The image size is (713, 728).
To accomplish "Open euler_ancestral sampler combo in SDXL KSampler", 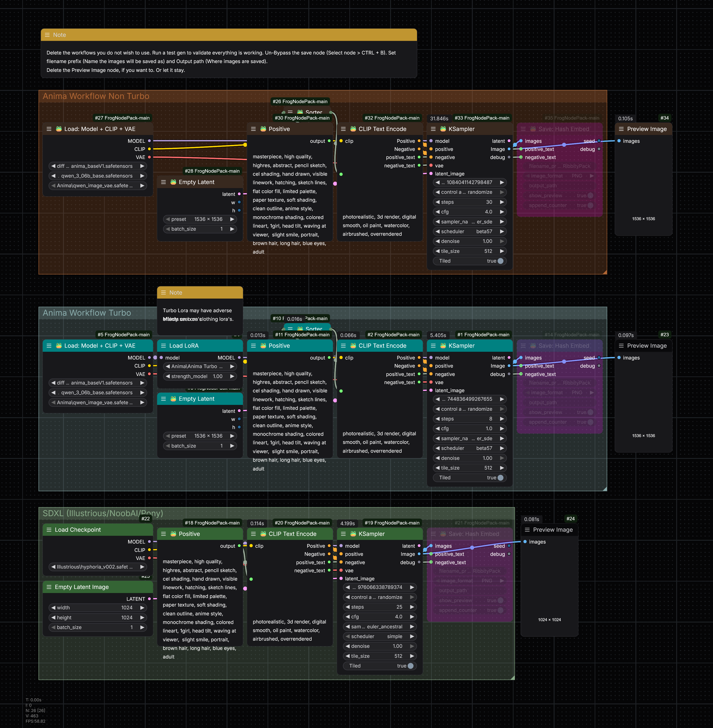I will coord(380,627).
